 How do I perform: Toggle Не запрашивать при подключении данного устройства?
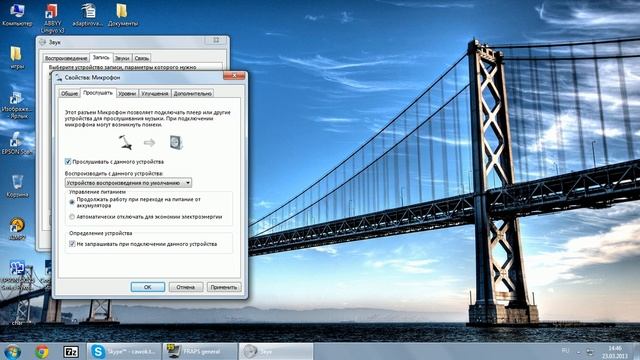[x=72, y=244]
